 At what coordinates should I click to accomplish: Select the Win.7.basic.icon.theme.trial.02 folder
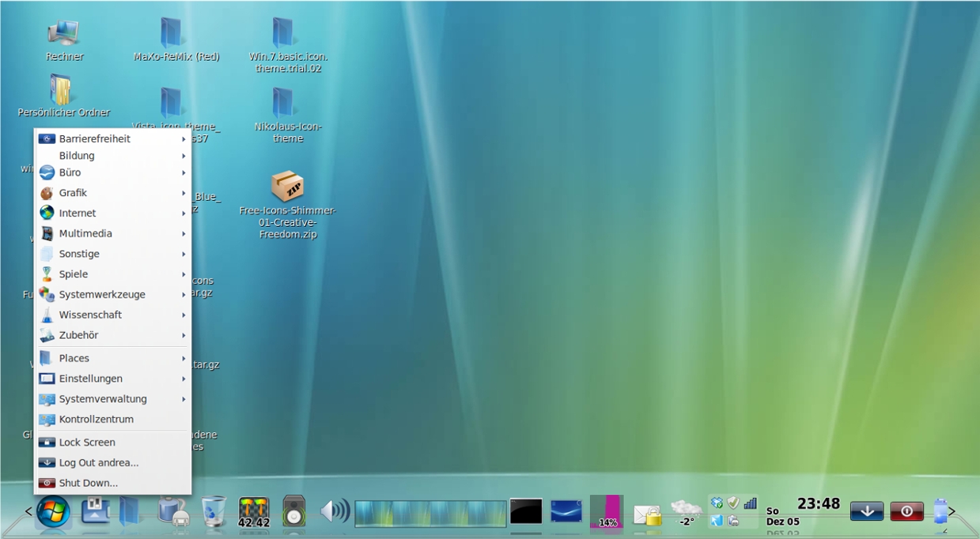click(x=288, y=45)
